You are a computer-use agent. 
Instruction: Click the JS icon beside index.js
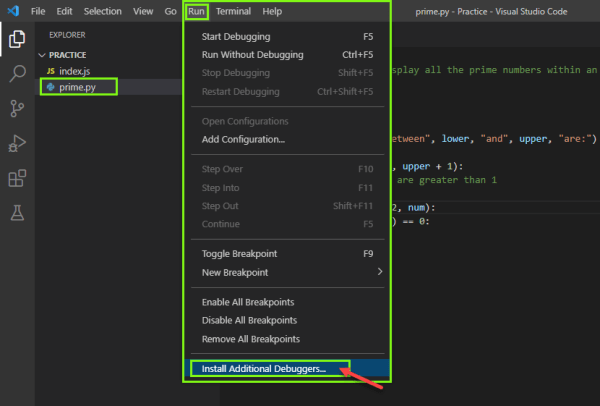51,71
